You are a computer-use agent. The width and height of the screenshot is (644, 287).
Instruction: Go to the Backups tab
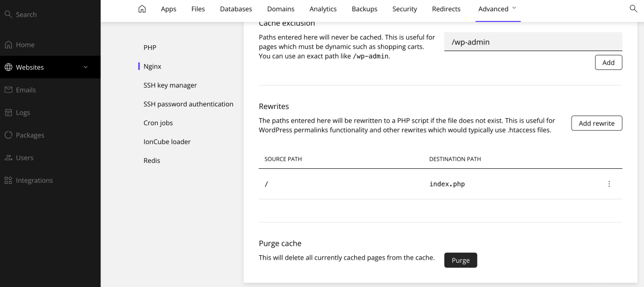click(x=364, y=9)
